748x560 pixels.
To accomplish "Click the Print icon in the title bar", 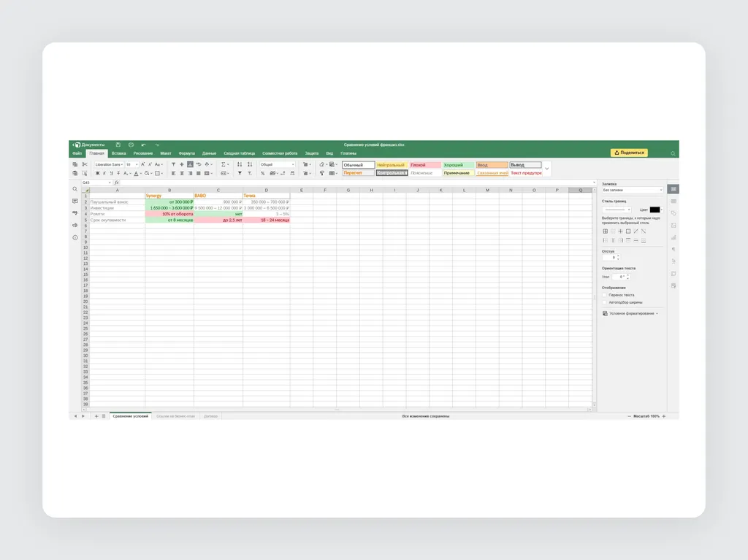I will click(131, 145).
